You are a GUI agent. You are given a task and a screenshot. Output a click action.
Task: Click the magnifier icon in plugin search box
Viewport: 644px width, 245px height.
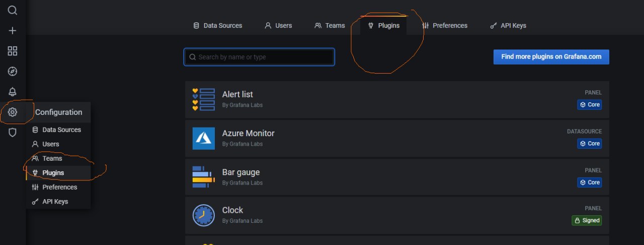coord(192,57)
